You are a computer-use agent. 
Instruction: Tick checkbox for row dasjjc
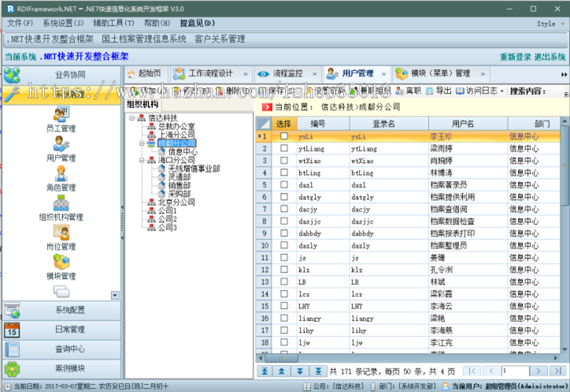point(284,221)
